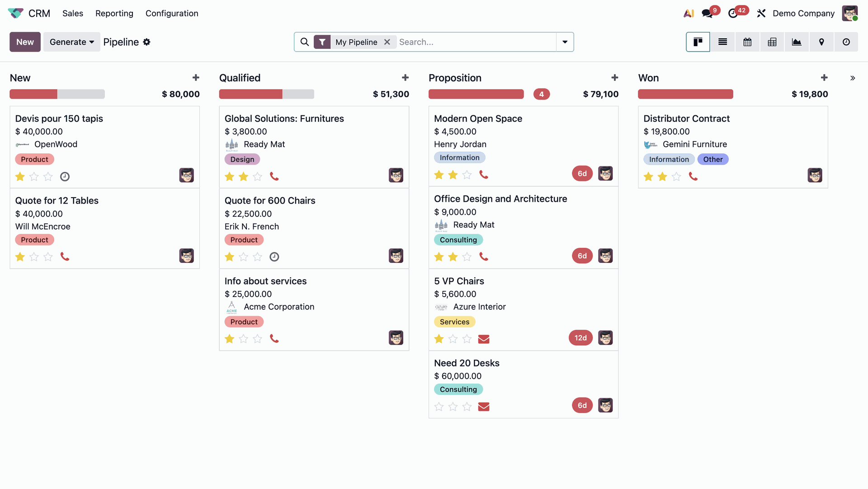Viewport: 868px width, 489px height.
Task: Click the Qualified column progress bar
Action: [x=267, y=94]
